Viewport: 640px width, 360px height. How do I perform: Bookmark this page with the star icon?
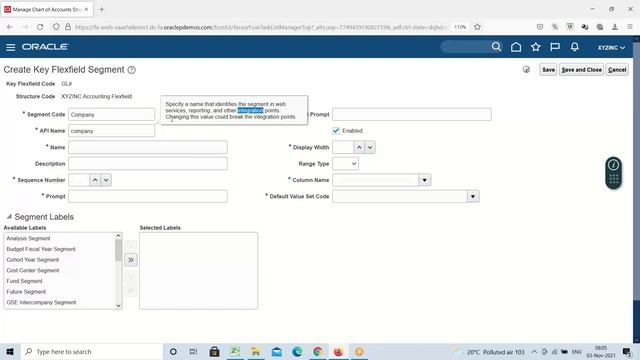coord(478,27)
